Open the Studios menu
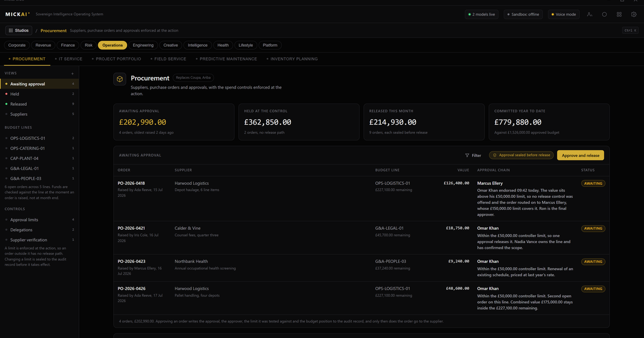Viewport: 644px width, 338px height. tap(19, 31)
